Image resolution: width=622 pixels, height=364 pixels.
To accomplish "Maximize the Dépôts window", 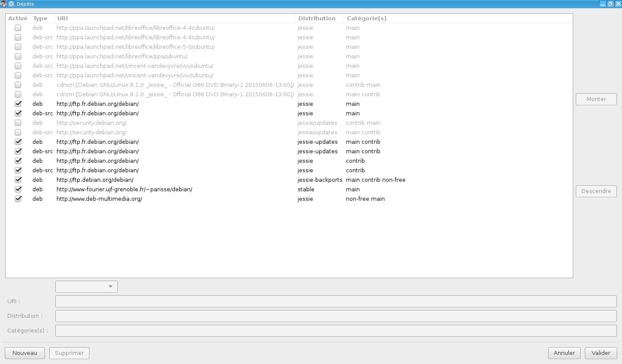I will [x=610, y=4].
